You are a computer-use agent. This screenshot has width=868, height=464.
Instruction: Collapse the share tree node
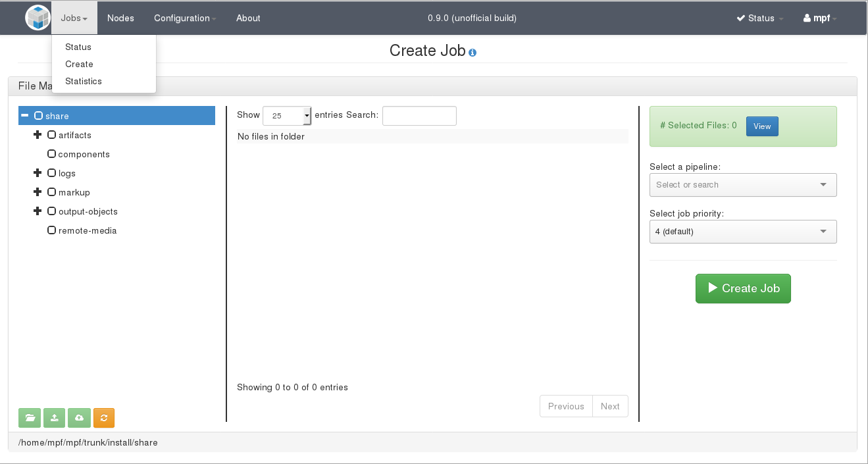tap(24, 116)
